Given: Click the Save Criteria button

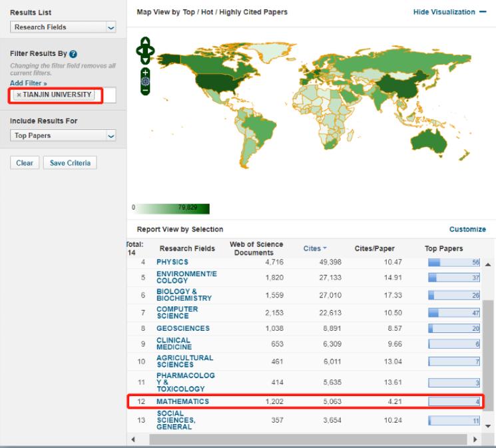Looking at the screenshot, I should pyautogui.click(x=69, y=163).
